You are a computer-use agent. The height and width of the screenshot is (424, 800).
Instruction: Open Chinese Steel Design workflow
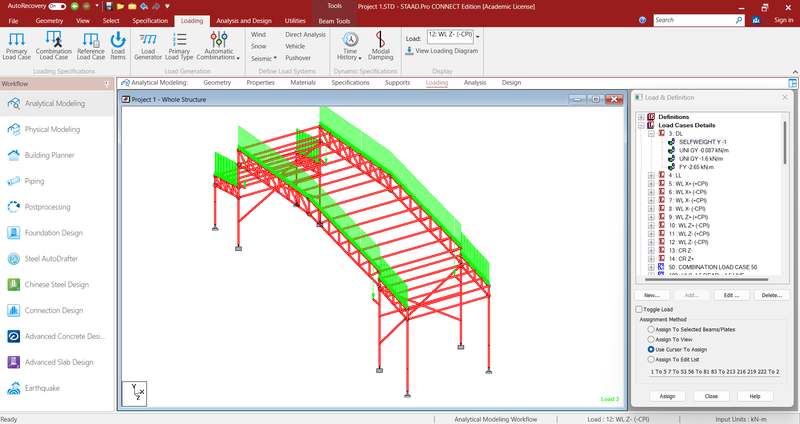coord(57,285)
